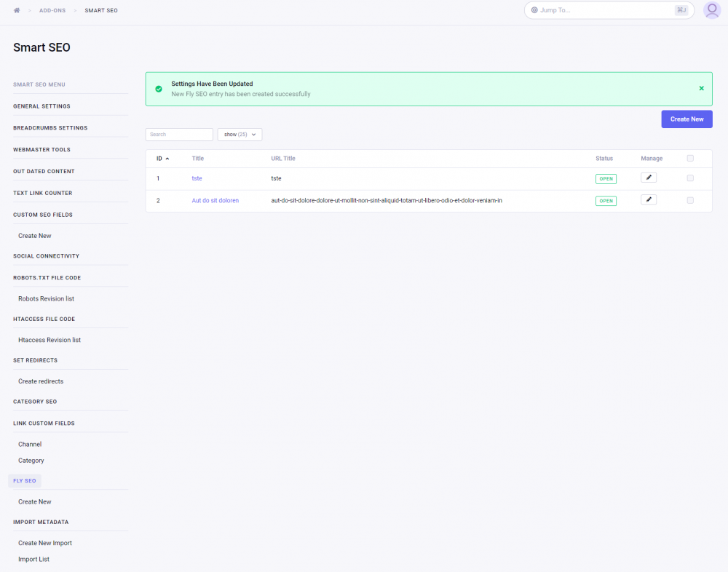Open the user avatar menu

click(x=711, y=10)
